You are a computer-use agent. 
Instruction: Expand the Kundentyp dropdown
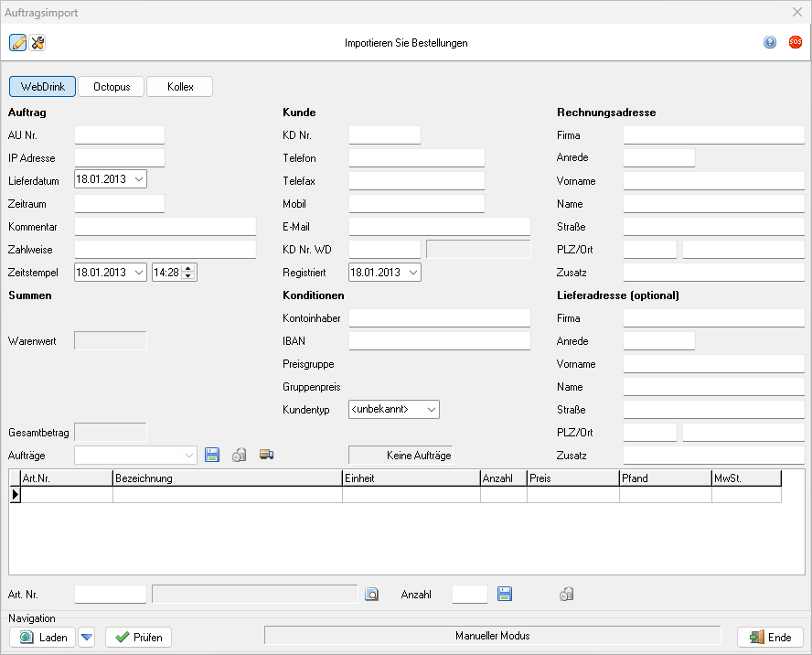point(432,409)
